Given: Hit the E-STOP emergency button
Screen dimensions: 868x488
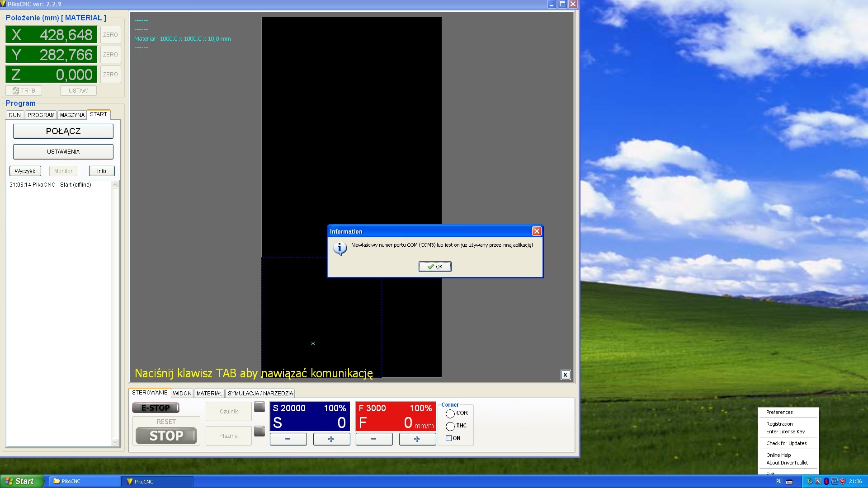Looking at the screenshot, I should point(156,408).
